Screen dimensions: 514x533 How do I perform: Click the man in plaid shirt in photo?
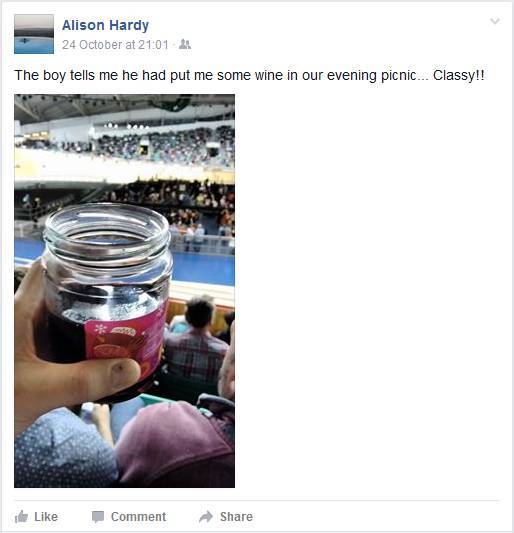196,345
